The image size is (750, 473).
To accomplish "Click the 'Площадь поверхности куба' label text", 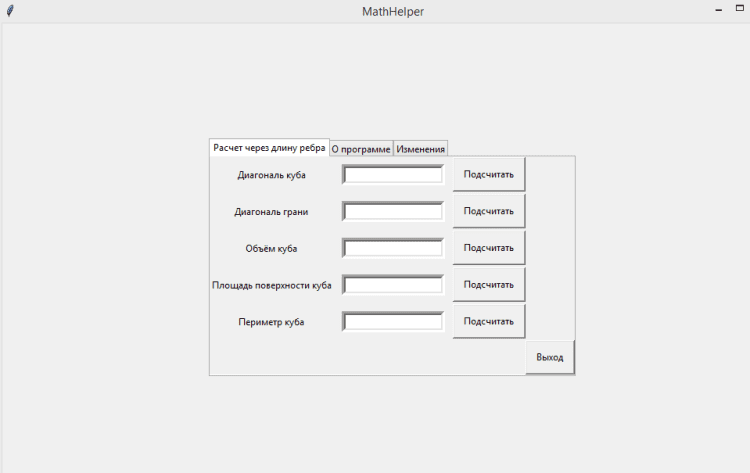I will coord(271,285).
